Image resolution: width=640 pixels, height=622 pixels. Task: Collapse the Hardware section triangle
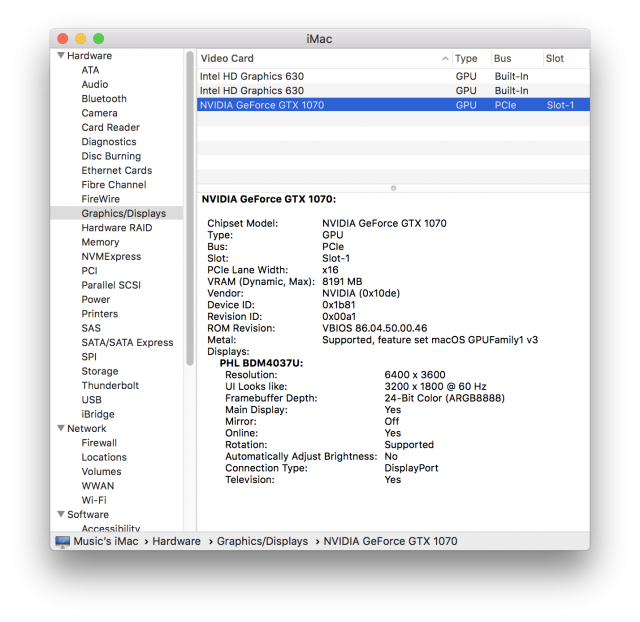[x=60, y=56]
